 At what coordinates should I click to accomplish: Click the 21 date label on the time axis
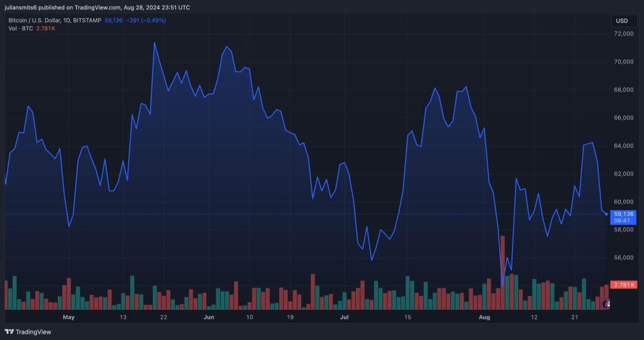(x=574, y=317)
